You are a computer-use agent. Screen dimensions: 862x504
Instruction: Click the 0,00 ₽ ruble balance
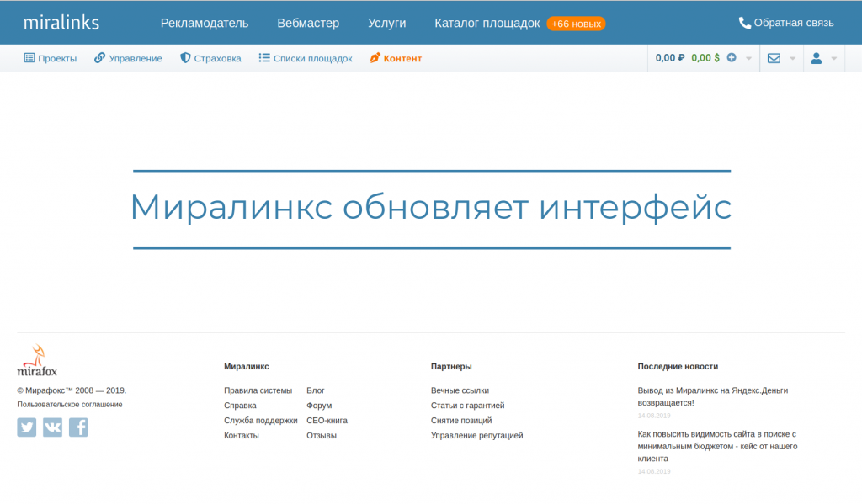point(669,58)
